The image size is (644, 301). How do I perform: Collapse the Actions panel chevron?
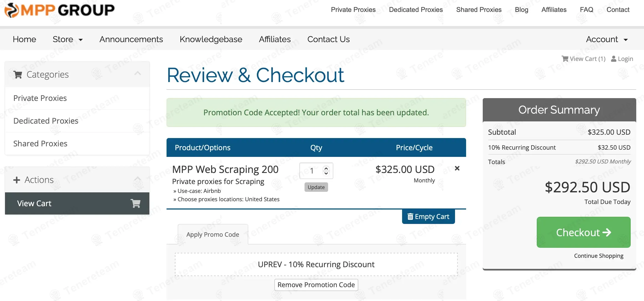coord(138,179)
